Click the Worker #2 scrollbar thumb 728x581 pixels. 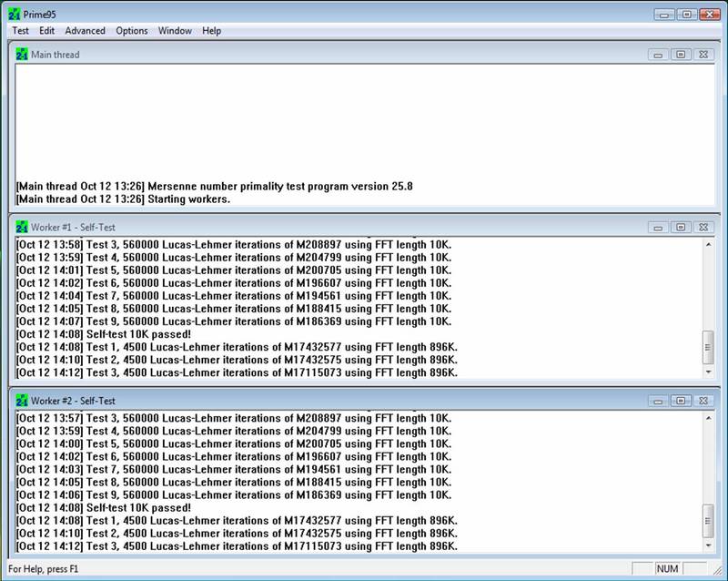click(x=709, y=520)
